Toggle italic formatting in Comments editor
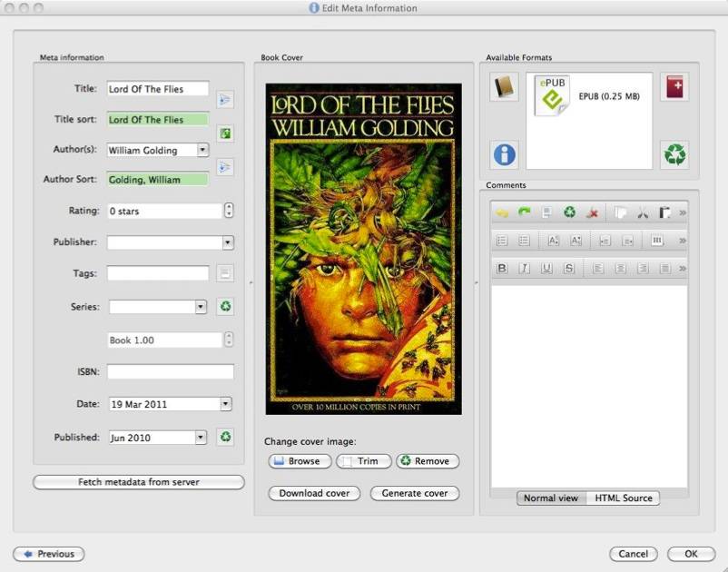Screen dimensions: 728x572 524,268
